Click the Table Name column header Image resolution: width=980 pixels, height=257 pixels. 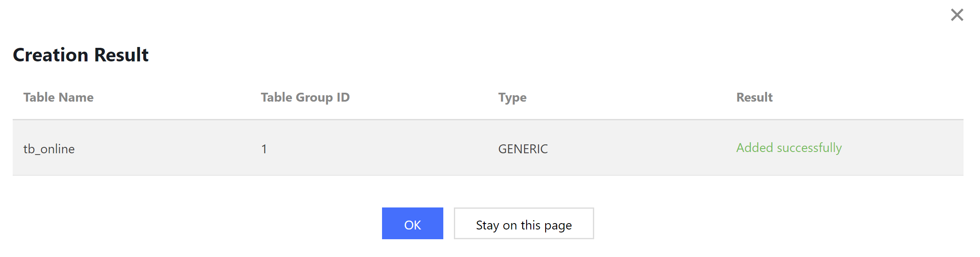tap(58, 97)
